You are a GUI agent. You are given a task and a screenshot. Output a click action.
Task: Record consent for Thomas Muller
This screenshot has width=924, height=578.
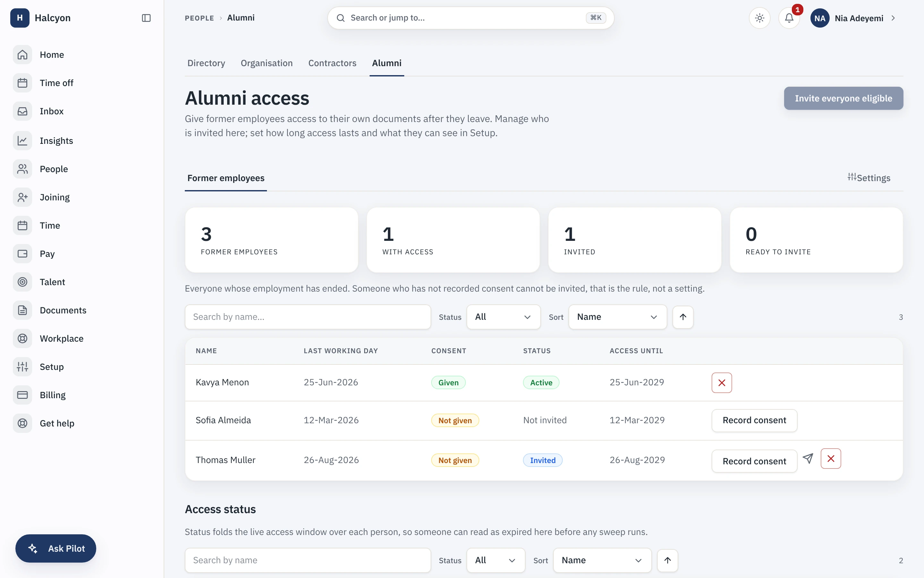tap(755, 461)
